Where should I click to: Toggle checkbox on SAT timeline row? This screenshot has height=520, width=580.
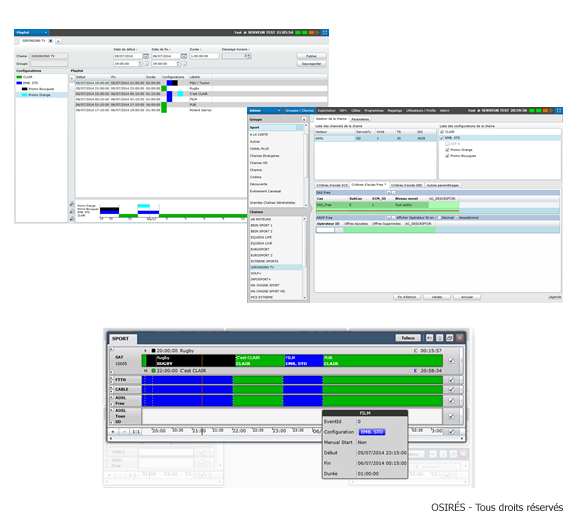pos(451,361)
